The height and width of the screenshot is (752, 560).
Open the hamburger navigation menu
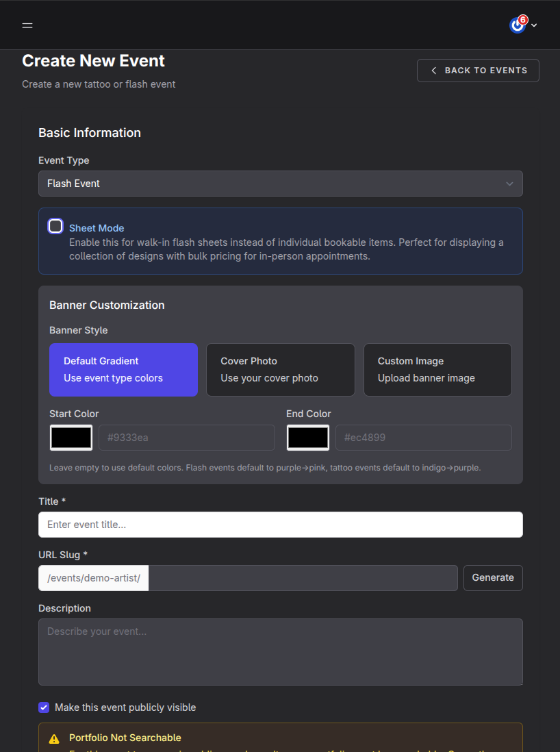pos(27,25)
